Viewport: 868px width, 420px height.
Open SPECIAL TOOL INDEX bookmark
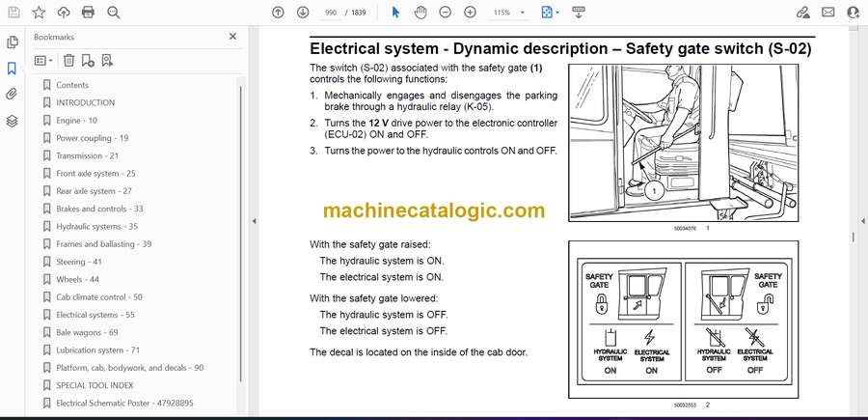(95, 385)
